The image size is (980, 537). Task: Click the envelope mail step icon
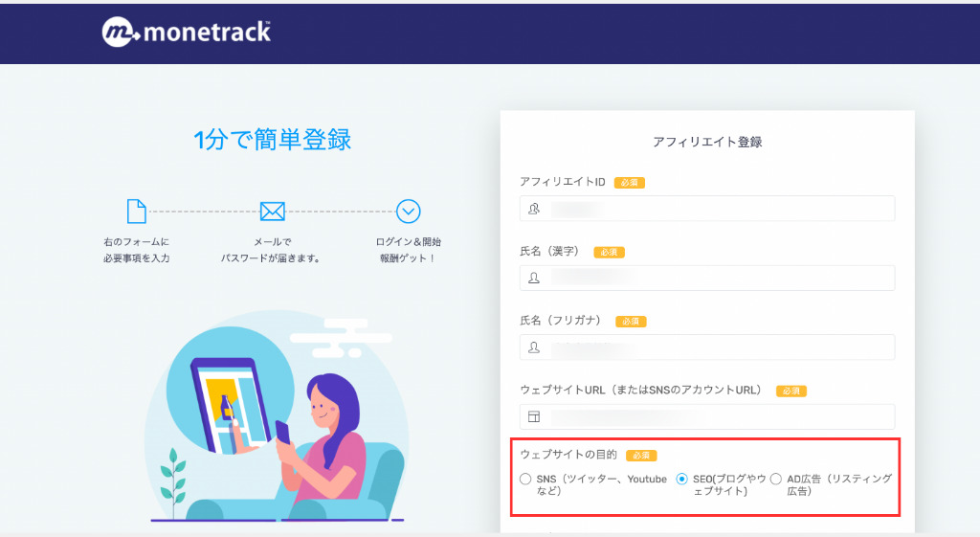click(273, 212)
